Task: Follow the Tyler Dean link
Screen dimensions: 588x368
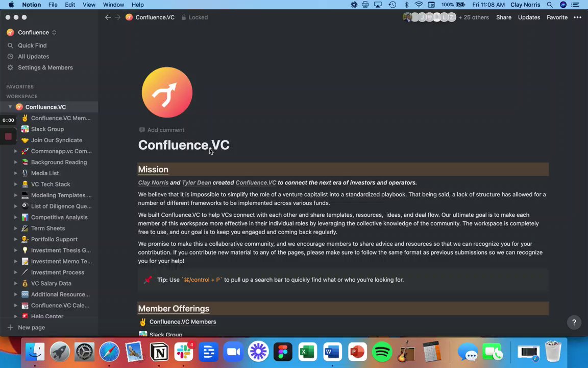Action: (x=197, y=182)
